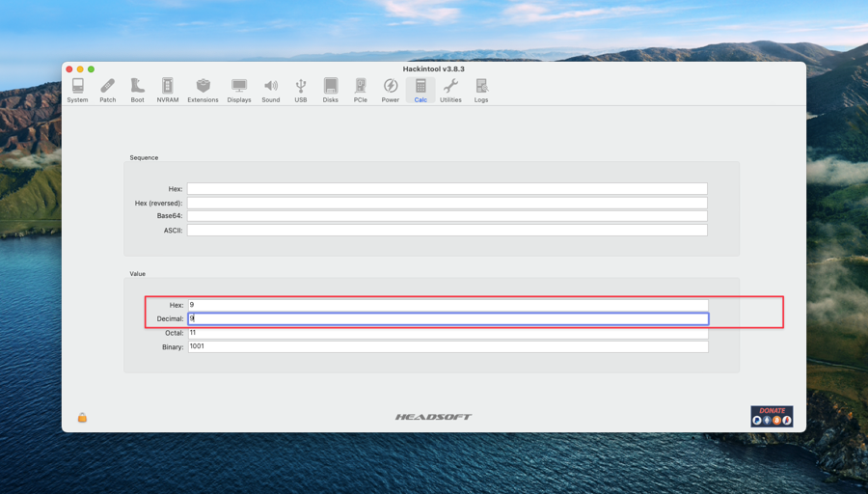This screenshot has height=494, width=868.
Task: Open the Sound settings icon
Action: coord(271,90)
